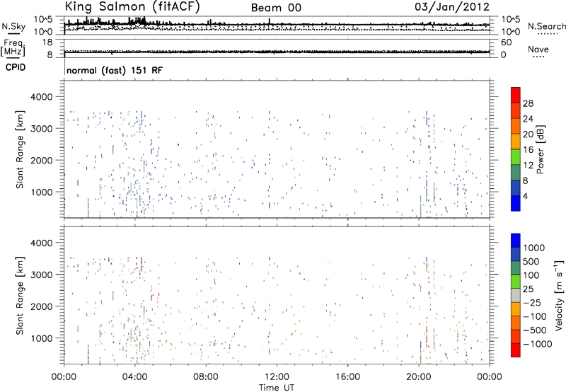Click the '2000' tick of the power panel

[x=41, y=160]
